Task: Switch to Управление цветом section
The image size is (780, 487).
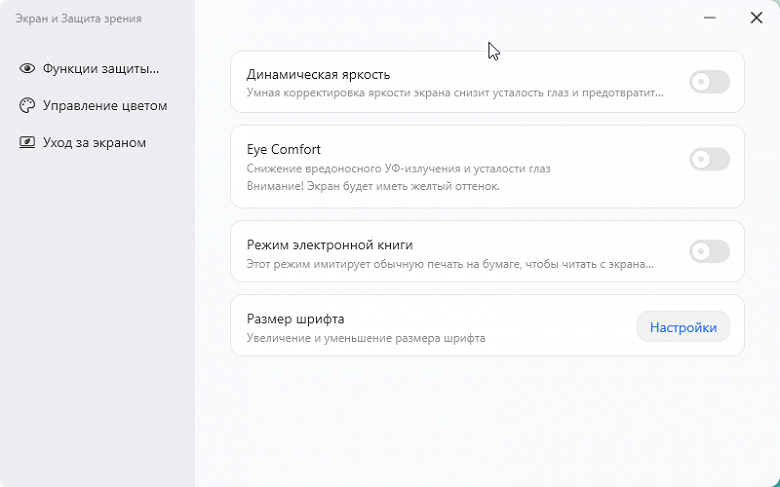Action: [x=104, y=106]
